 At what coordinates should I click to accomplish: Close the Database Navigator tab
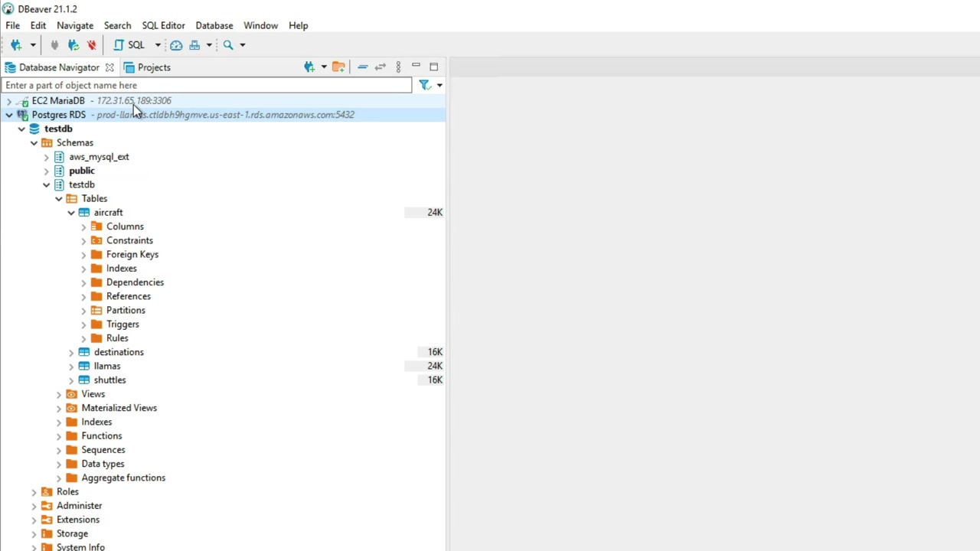point(109,67)
